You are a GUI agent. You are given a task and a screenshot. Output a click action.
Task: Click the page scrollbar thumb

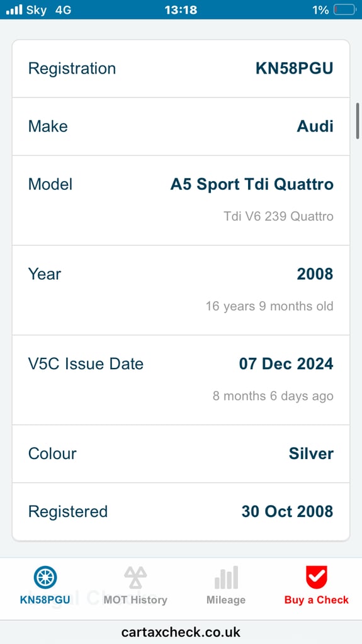click(x=358, y=120)
